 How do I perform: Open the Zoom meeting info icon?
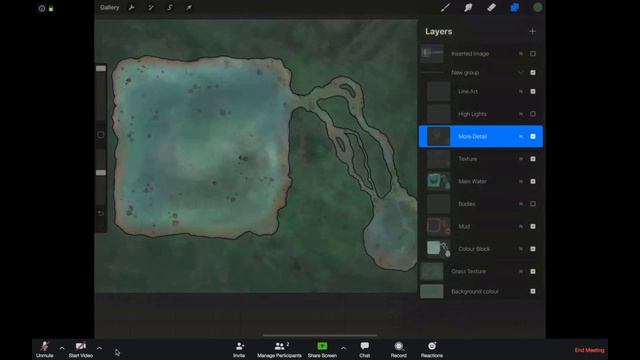click(42, 8)
